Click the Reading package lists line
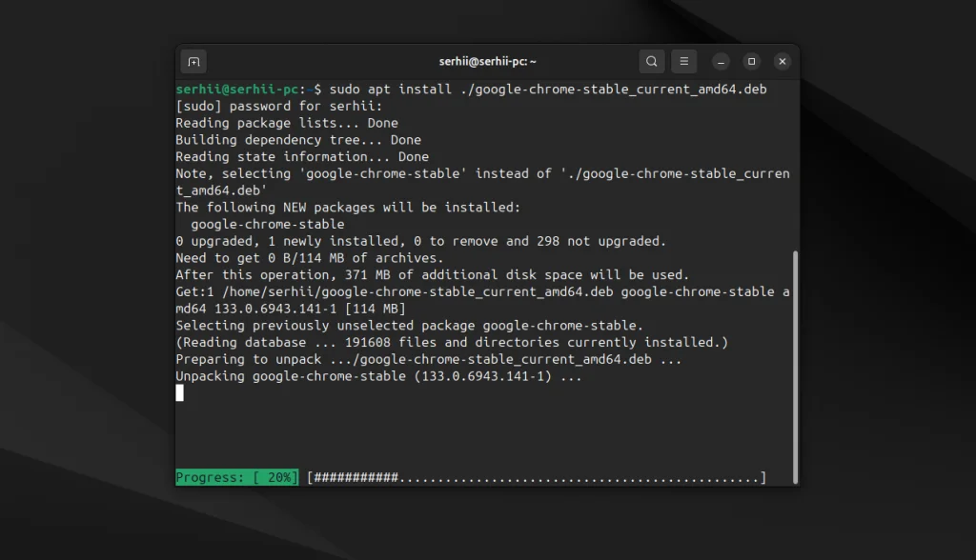This screenshot has height=560, width=976. pos(286,124)
